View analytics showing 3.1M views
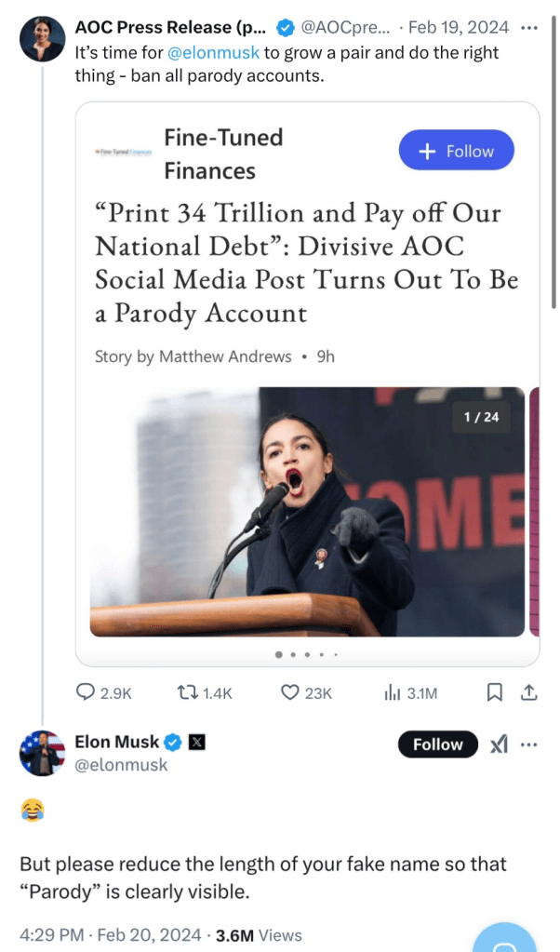Image resolution: width=560 pixels, height=952 pixels. (392, 692)
